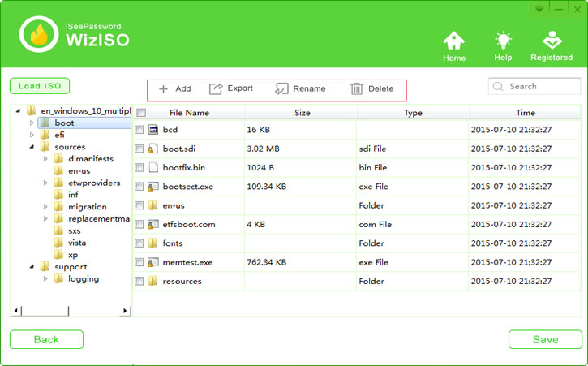Collapse the en_windows_10_multipl root node
This screenshot has width=588, height=366.
point(18,110)
